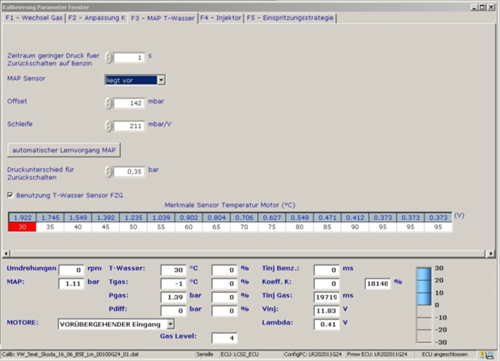Click the T-Wasser 30 °C field
The width and height of the screenshot is (500, 361).
click(x=173, y=270)
